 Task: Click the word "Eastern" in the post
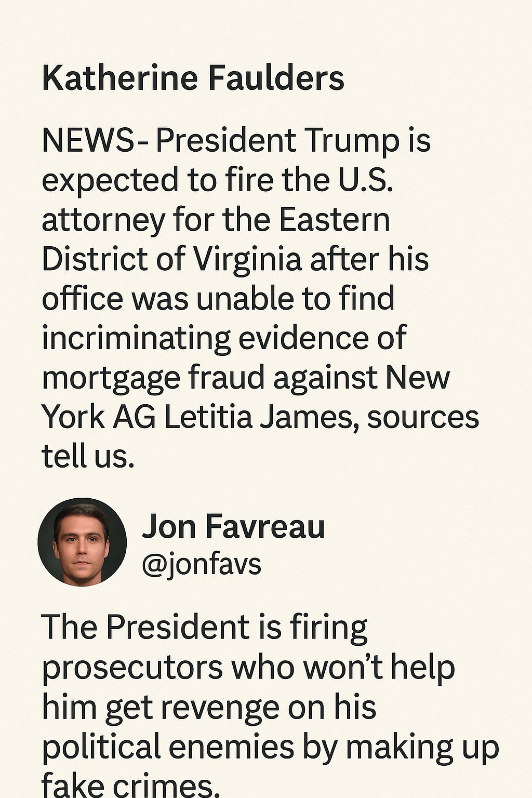pyautogui.click(x=335, y=220)
